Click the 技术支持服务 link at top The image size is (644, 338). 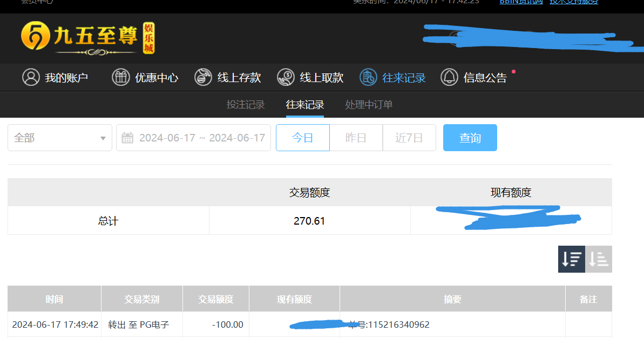click(x=573, y=2)
